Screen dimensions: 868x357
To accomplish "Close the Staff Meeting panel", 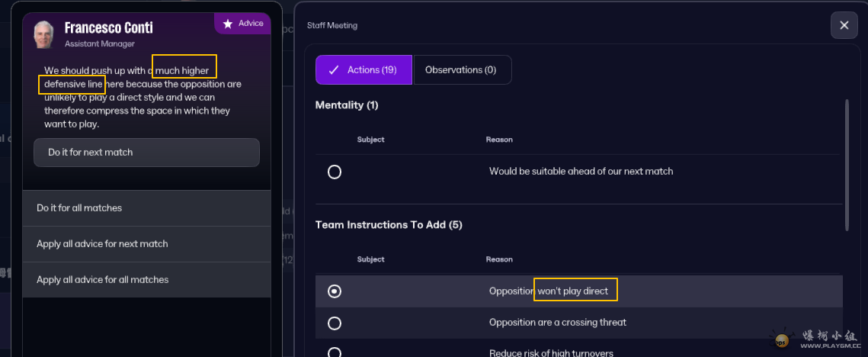I will (x=844, y=25).
